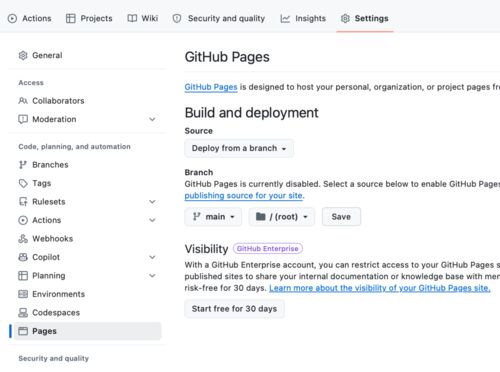The width and height of the screenshot is (500, 372).
Task: Open the publishing source for your site link
Action: (244, 196)
